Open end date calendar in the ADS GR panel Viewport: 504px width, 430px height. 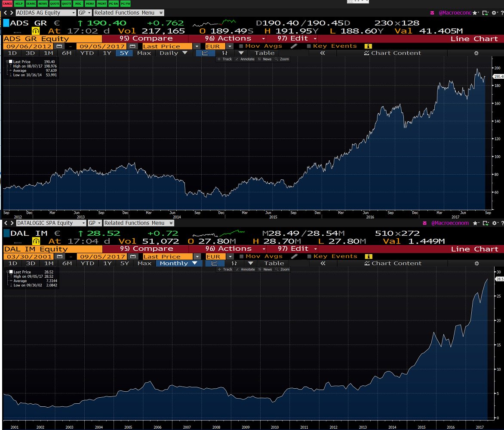pos(132,46)
